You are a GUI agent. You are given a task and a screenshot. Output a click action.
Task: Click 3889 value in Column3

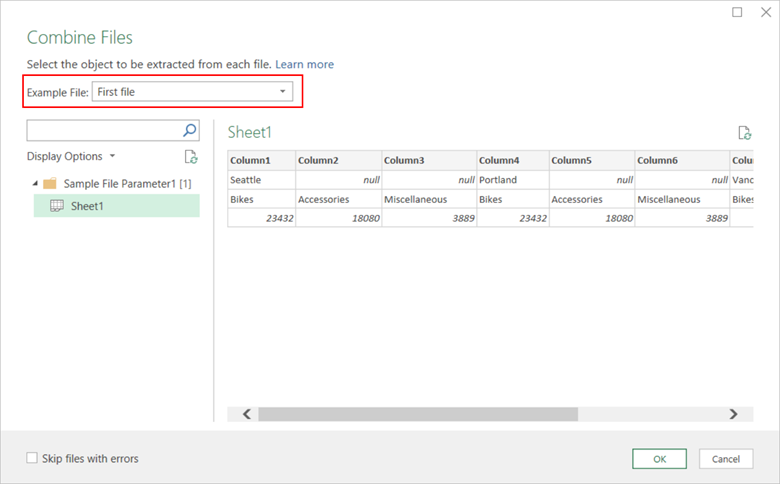[429, 218]
